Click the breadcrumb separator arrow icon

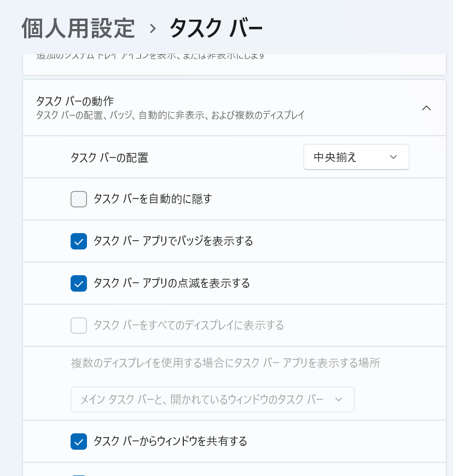[153, 29]
